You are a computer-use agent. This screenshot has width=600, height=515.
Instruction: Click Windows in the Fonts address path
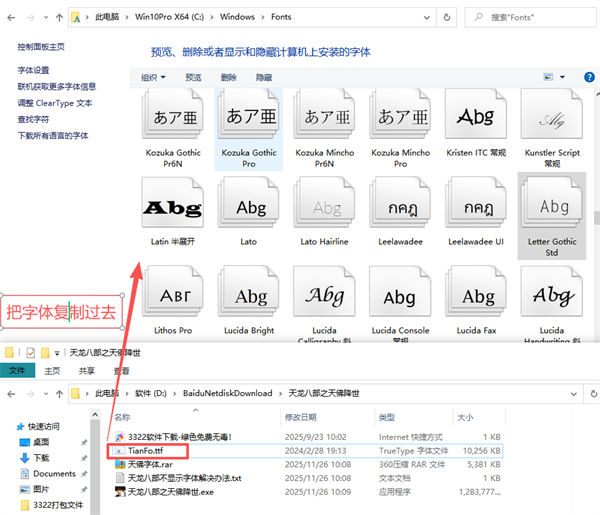coord(237,17)
